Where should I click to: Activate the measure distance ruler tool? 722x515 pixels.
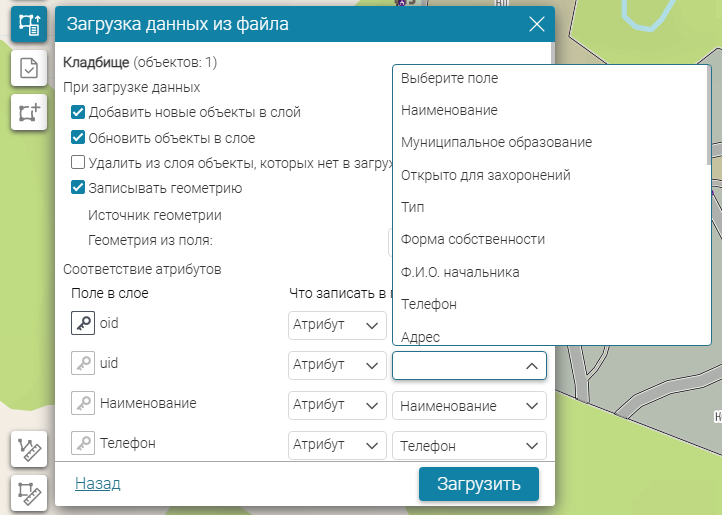click(x=29, y=450)
